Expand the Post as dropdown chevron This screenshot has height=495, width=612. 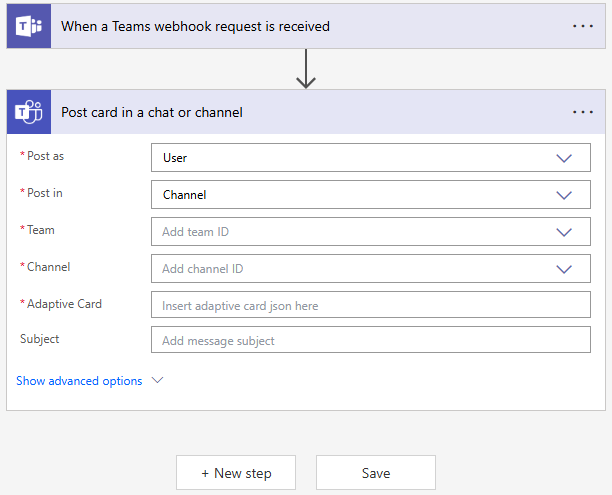pos(564,158)
